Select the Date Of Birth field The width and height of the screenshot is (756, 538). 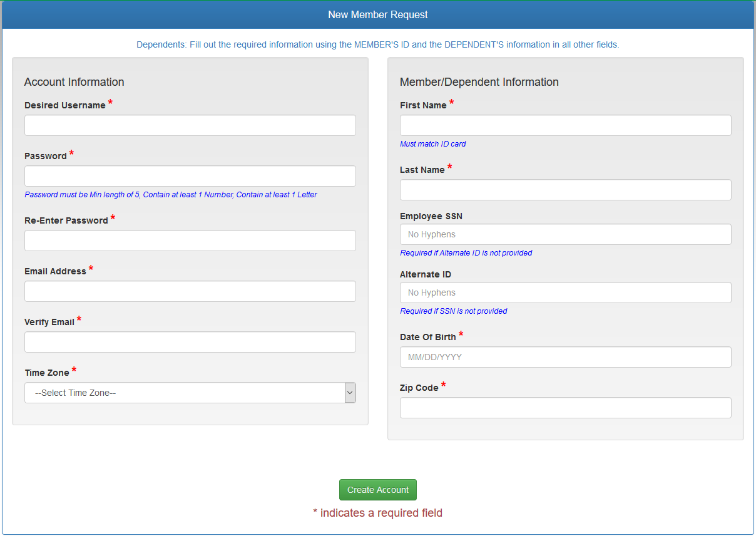[x=566, y=357]
